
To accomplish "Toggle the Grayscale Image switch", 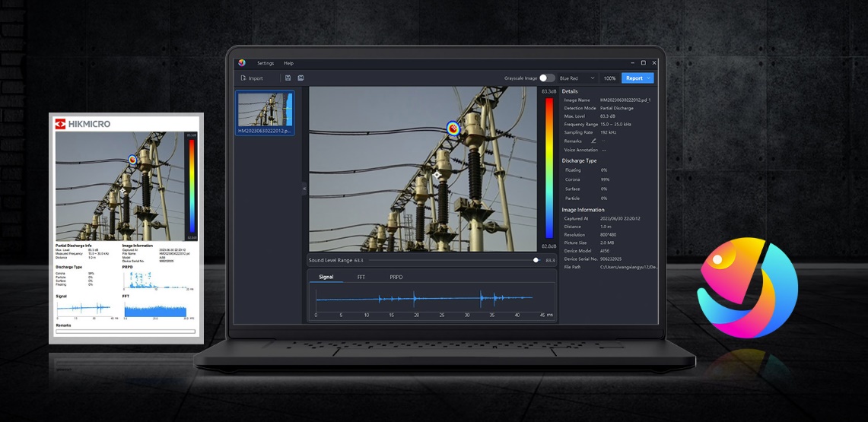I will [547, 78].
